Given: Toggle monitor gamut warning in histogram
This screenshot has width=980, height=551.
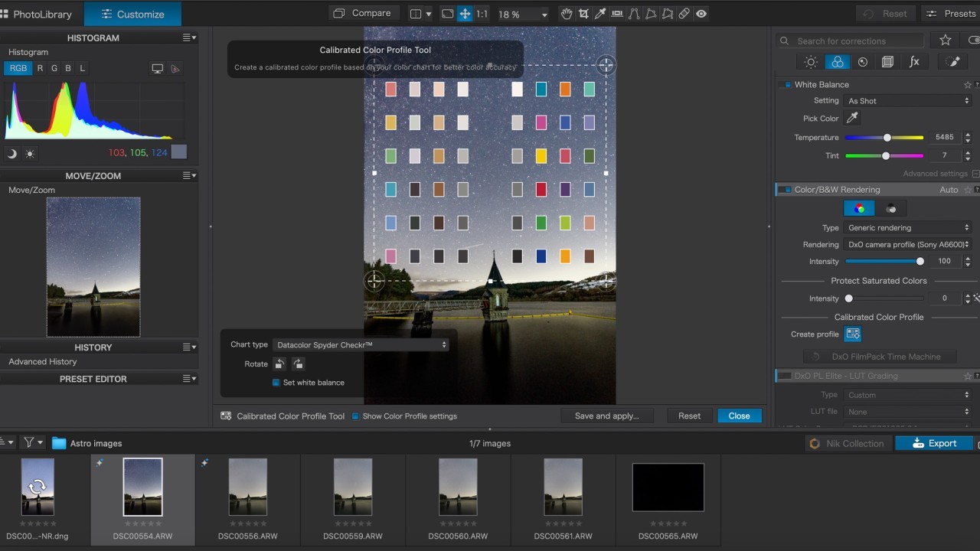Looking at the screenshot, I should click(158, 68).
